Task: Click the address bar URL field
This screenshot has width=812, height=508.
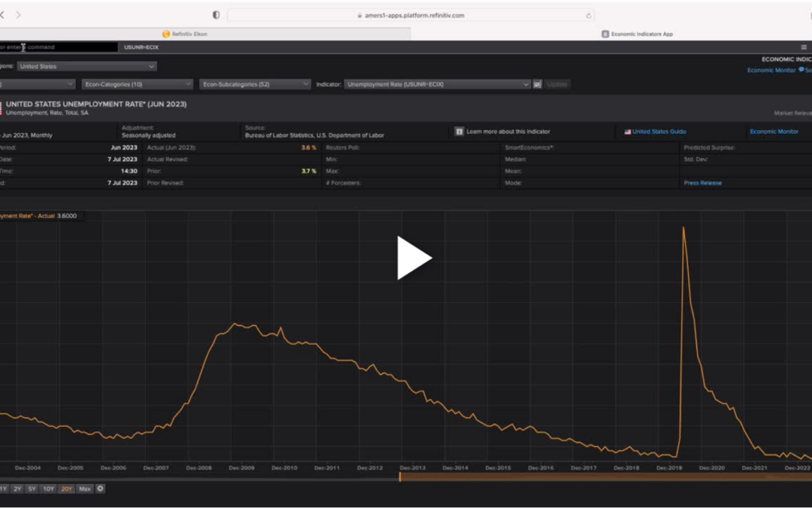Action: click(x=411, y=16)
